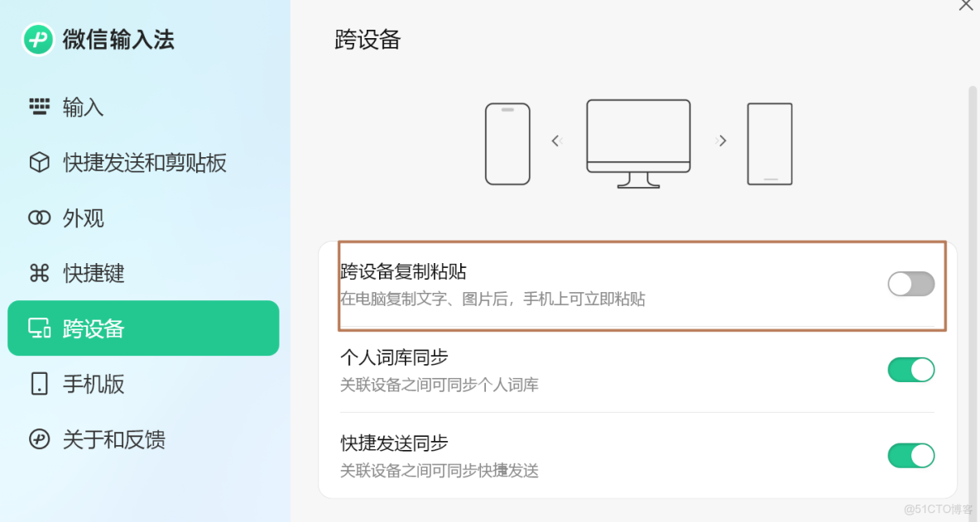Click the phone icon next to 手机版
The width and height of the screenshot is (980, 522).
[x=39, y=383]
